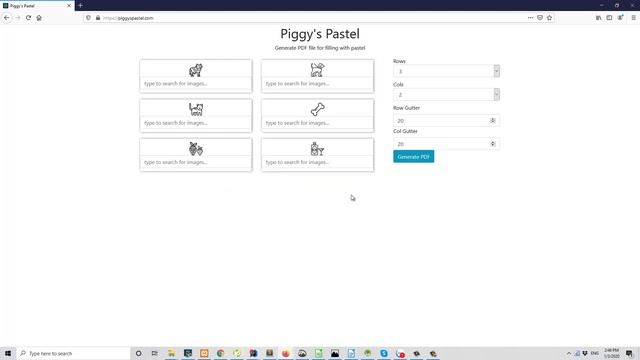Click the tracking protection shield icon
640x360 pixels.
[x=88, y=18]
